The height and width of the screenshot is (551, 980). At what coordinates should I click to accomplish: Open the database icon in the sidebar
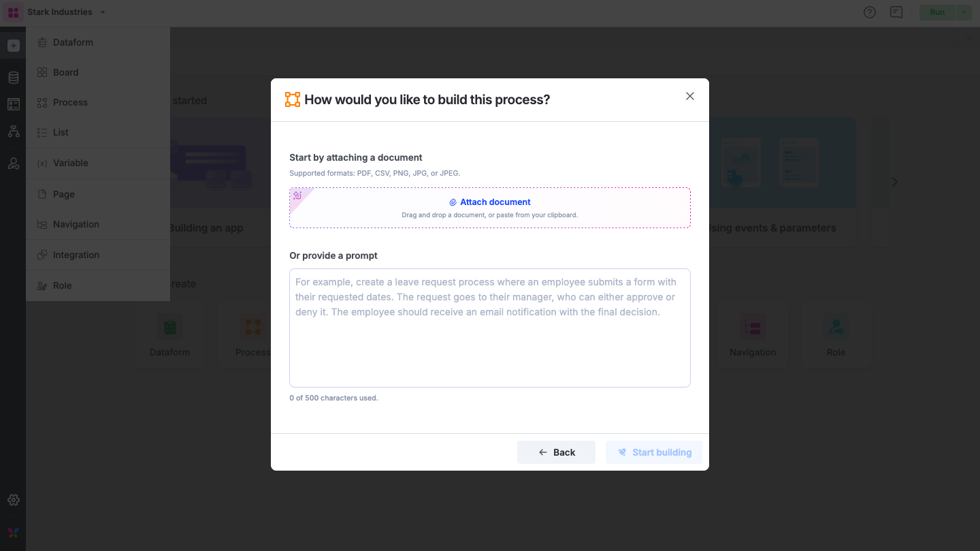(x=13, y=78)
